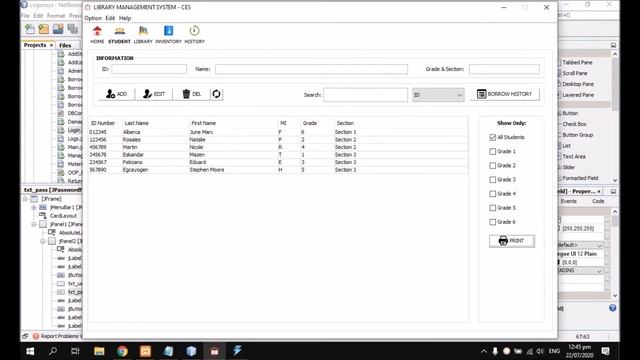
Task: Open the Option menu
Action: (93, 18)
